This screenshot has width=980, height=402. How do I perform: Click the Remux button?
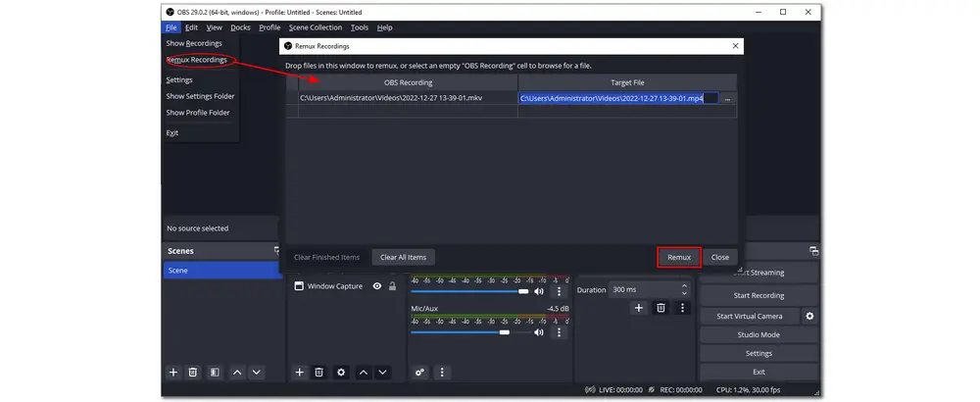(x=678, y=257)
